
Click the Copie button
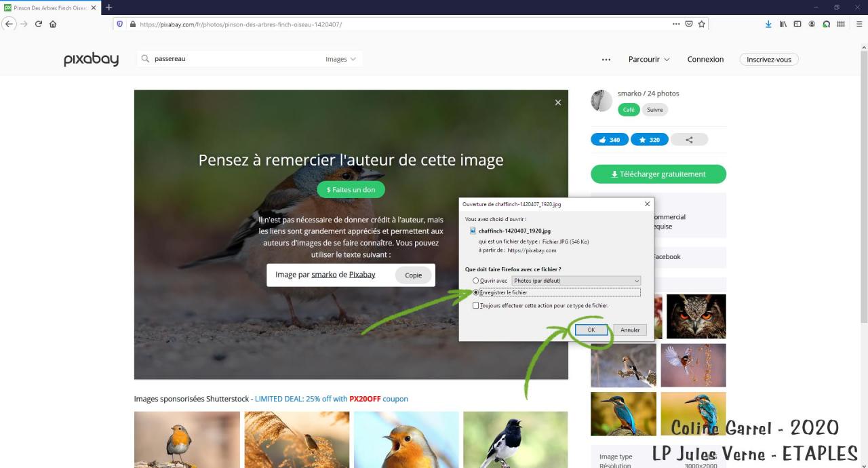click(x=413, y=275)
